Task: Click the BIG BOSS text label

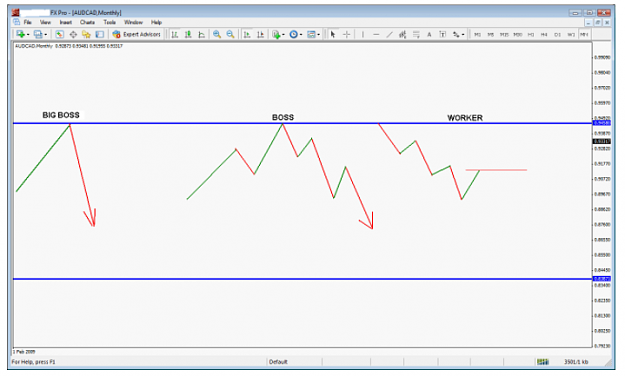Action: tap(61, 115)
